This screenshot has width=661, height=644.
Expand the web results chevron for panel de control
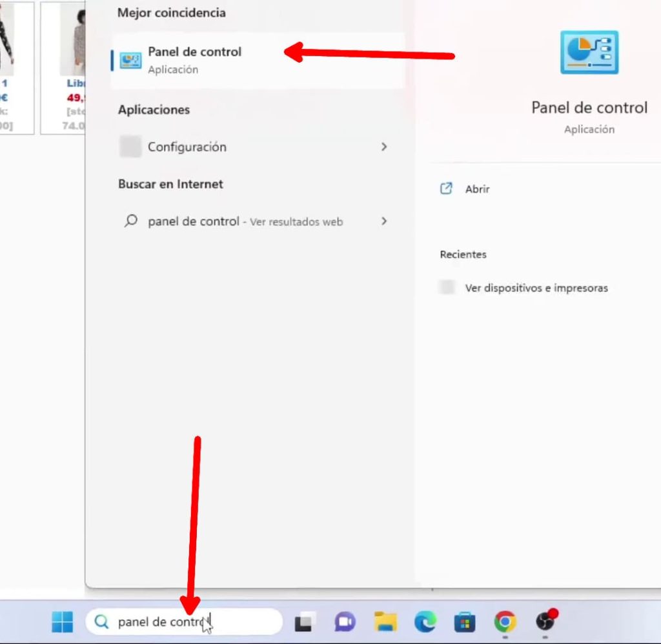[x=384, y=221]
